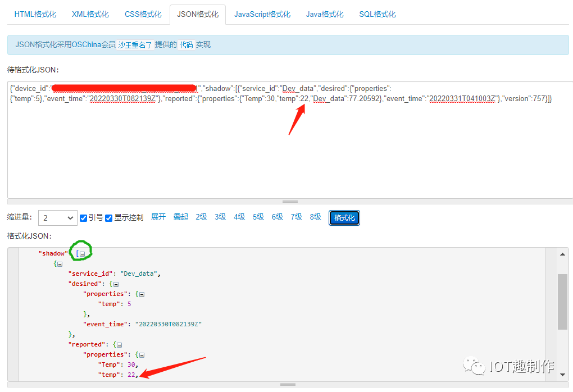Disable the 引号 quotes checkbox
The width and height of the screenshot is (573, 392).
click(84, 217)
